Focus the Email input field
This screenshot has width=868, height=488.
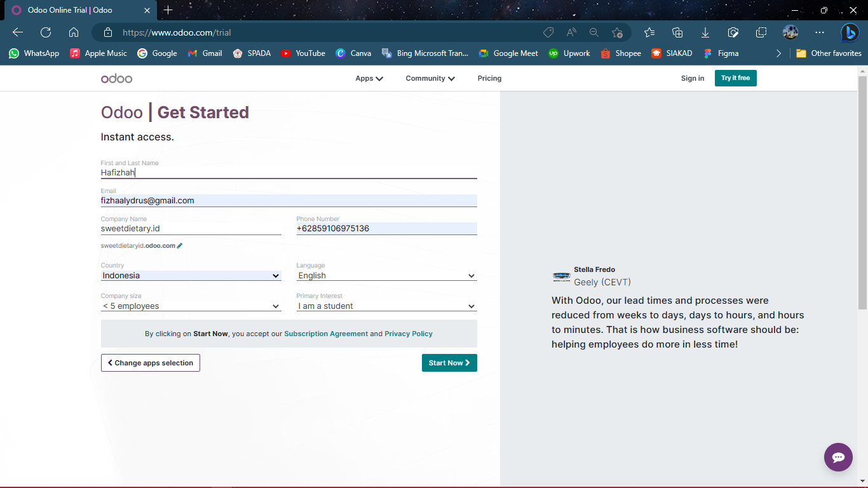tap(288, 200)
